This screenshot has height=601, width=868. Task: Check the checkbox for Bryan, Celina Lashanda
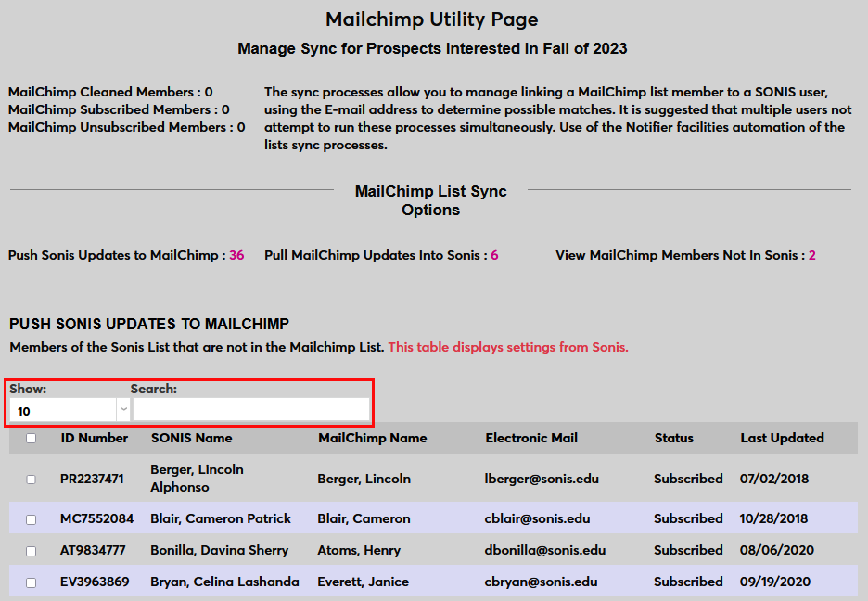coord(31,582)
